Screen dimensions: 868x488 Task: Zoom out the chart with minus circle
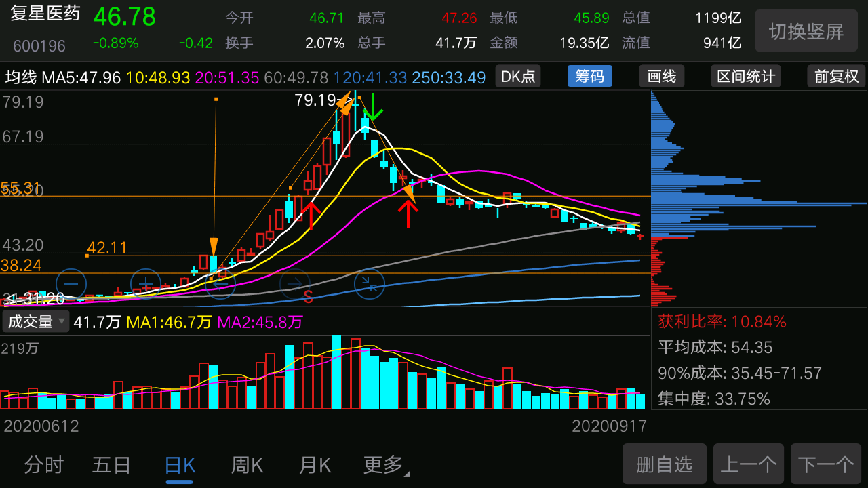coord(71,283)
